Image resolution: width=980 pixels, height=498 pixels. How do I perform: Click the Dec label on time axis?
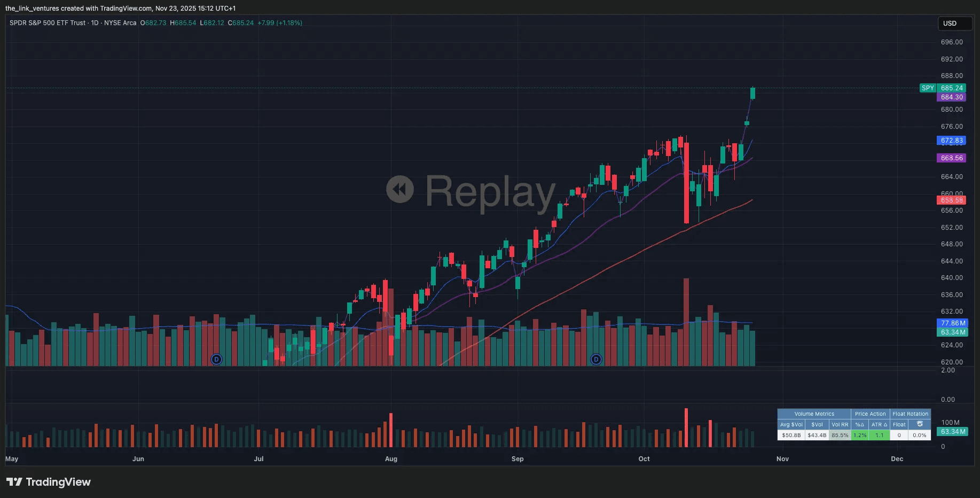897,459
